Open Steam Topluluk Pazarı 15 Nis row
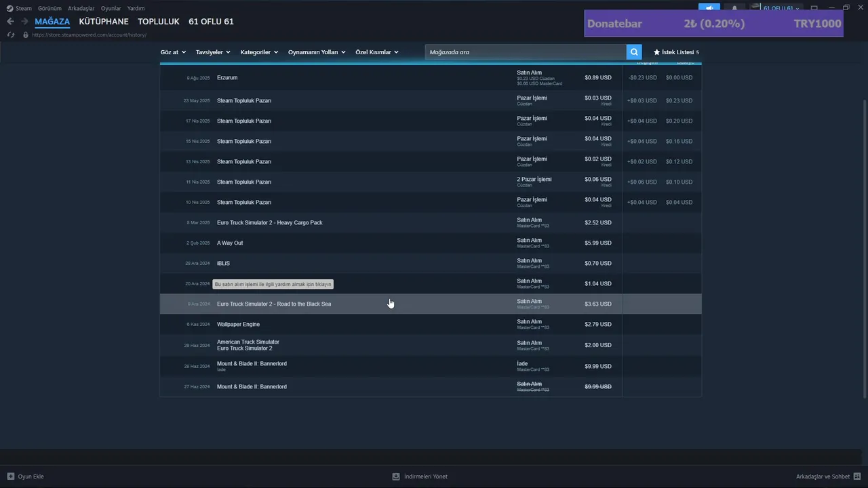 tap(431, 142)
